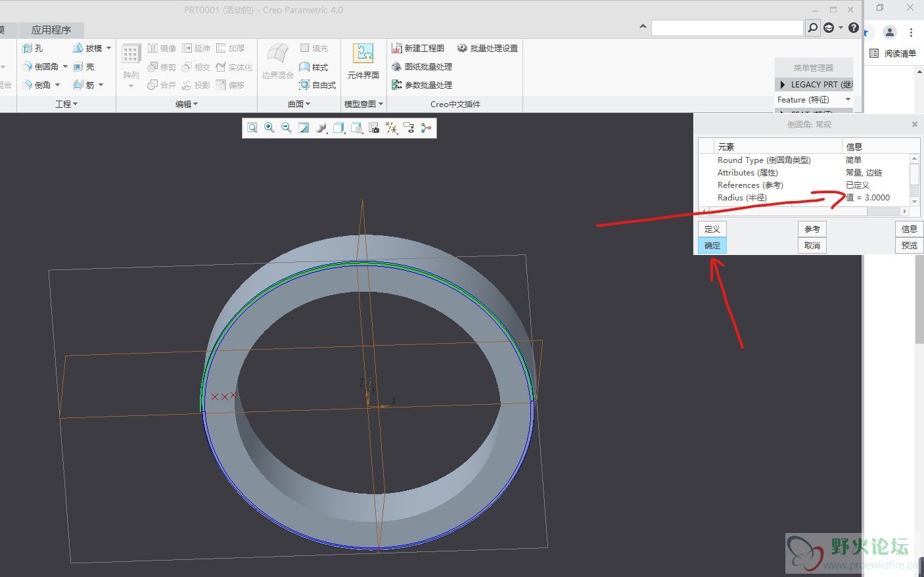Click the dialog list vertical scrollbar
Viewport: 924px width, 577px height.
(914, 179)
